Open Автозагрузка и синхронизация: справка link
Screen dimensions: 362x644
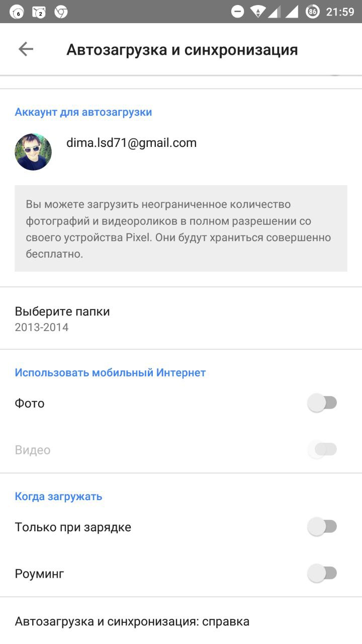click(x=132, y=621)
